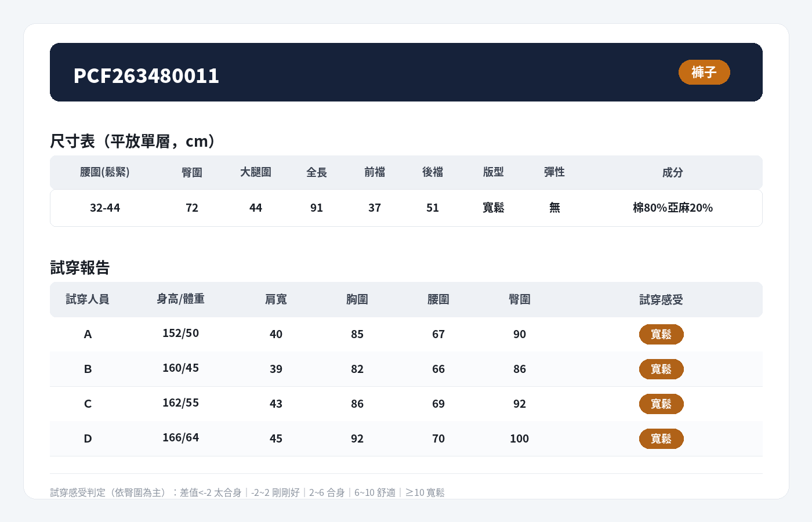
Task: Select the 棉80%亞麻20% composition cell
Action: [x=673, y=208]
